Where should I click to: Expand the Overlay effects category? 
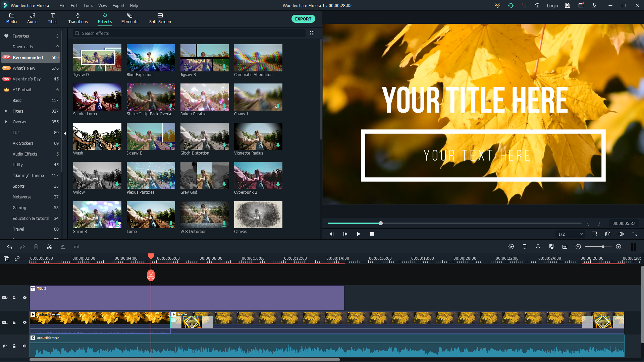click(x=6, y=122)
